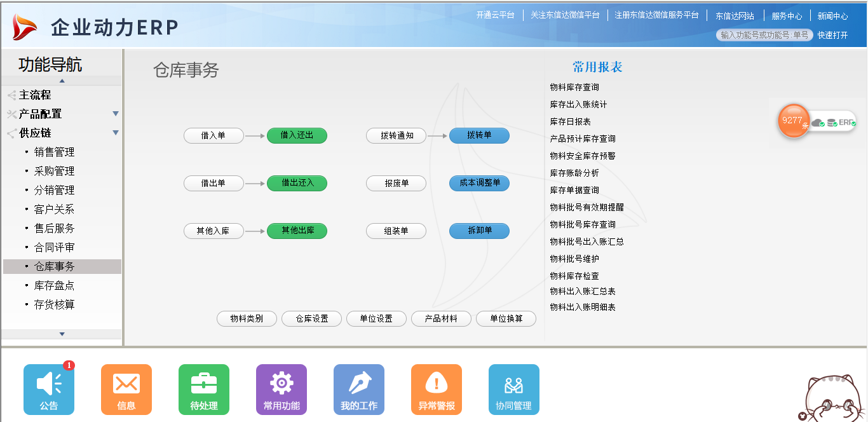
Task: Open the 待处理 briefcase icon
Action: pyautogui.click(x=203, y=389)
